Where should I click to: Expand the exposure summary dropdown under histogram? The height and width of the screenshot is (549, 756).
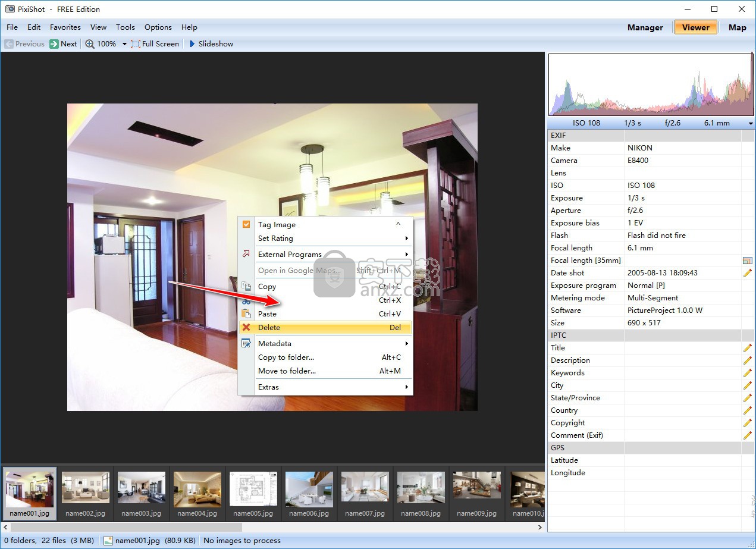point(751,124)
